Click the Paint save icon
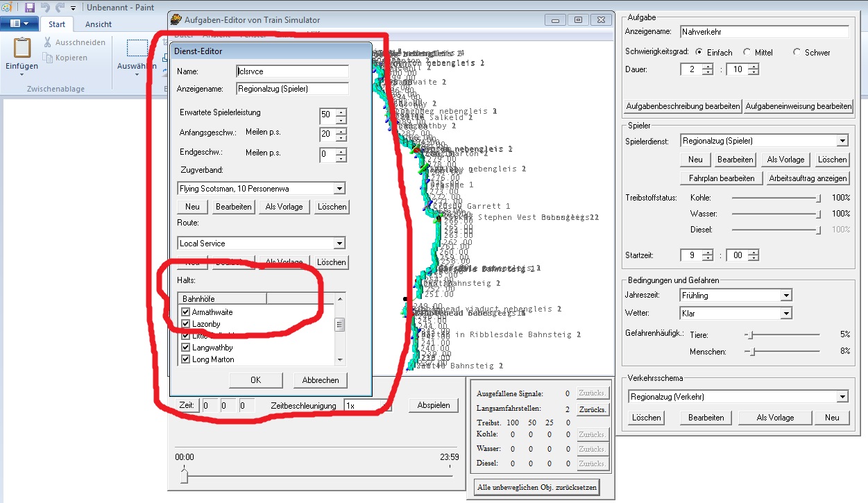 coord(29,8)
